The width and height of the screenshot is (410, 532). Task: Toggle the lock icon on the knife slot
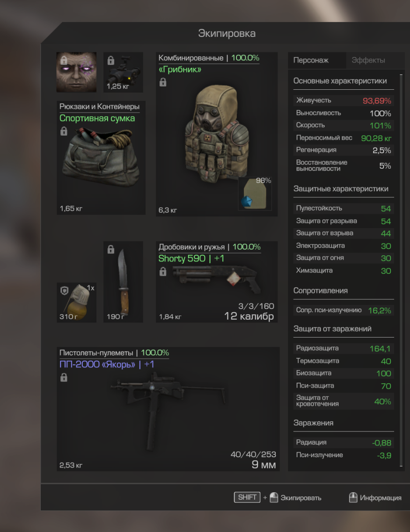tap(111, 249)
